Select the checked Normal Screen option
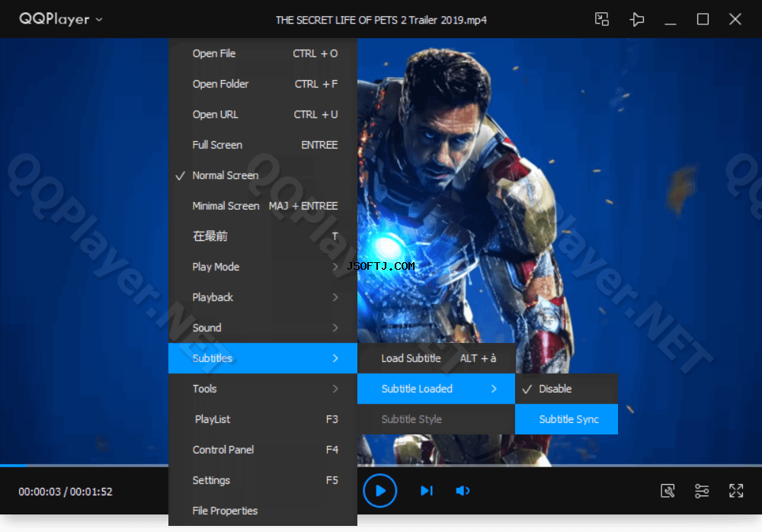Screen dimensions: 762x532 pyautogui.click(x=263, y=175)
